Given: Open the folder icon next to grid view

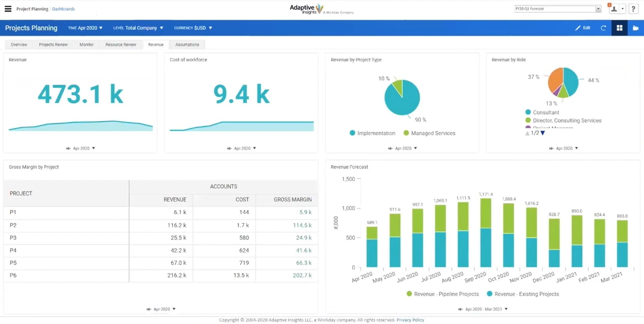Looking at the screenshot, I should 635,28.
